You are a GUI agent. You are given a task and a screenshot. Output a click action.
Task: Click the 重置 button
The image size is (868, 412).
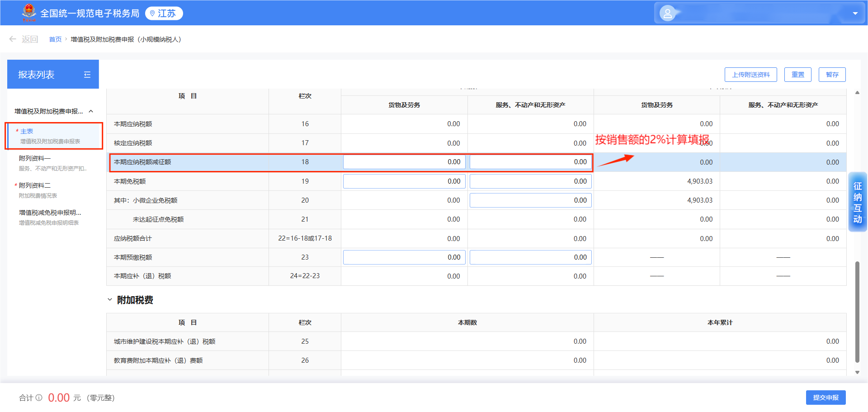797,75
